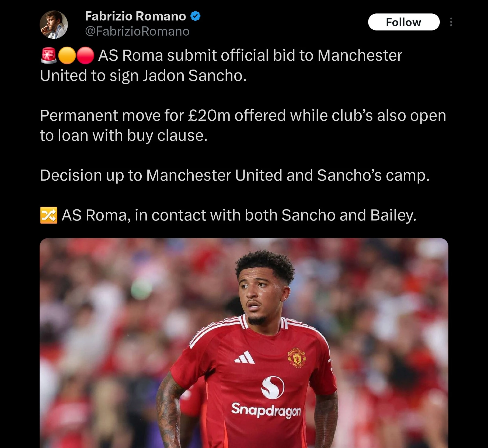Open the three-dot more options menu

[x=451, y=22]
